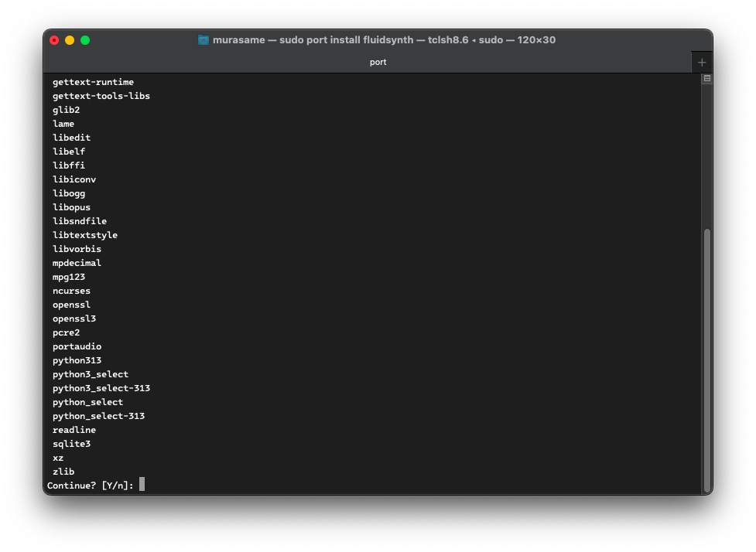Click the small marker icon above the scrollbar

(706, 79)
